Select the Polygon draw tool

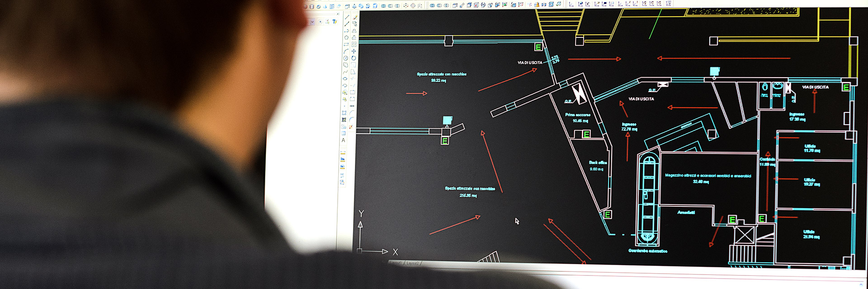346,37
